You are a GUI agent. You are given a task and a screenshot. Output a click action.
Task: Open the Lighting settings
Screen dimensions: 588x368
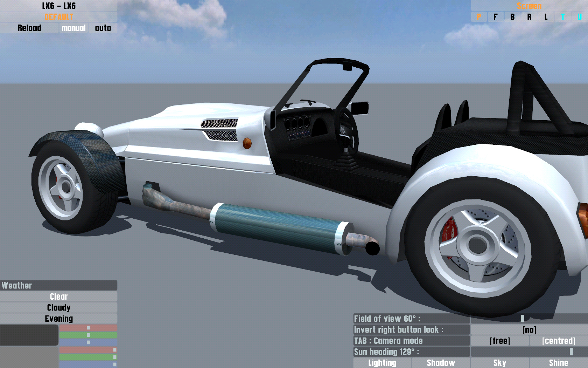(382, 363)
